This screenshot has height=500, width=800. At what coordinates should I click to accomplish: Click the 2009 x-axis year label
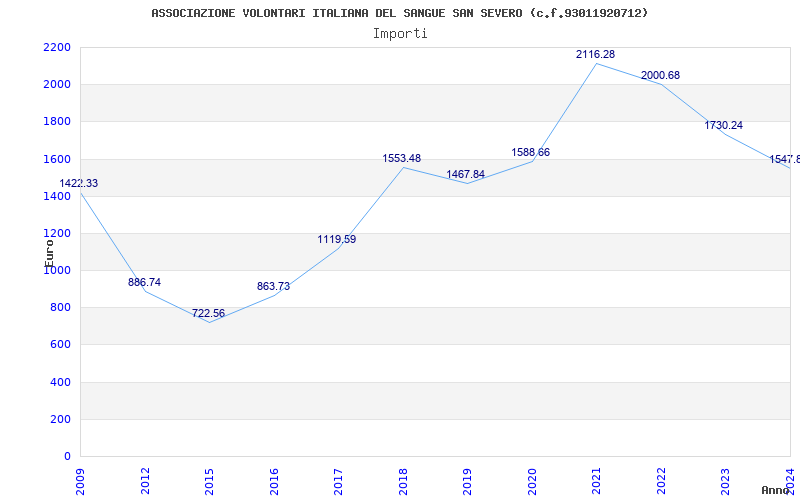point(80,481)
